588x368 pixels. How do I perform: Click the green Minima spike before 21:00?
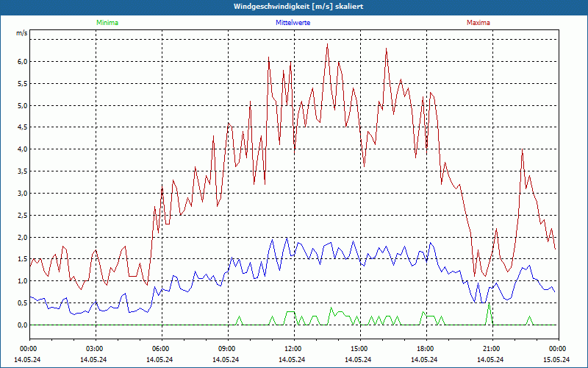(x=489, y=303)
